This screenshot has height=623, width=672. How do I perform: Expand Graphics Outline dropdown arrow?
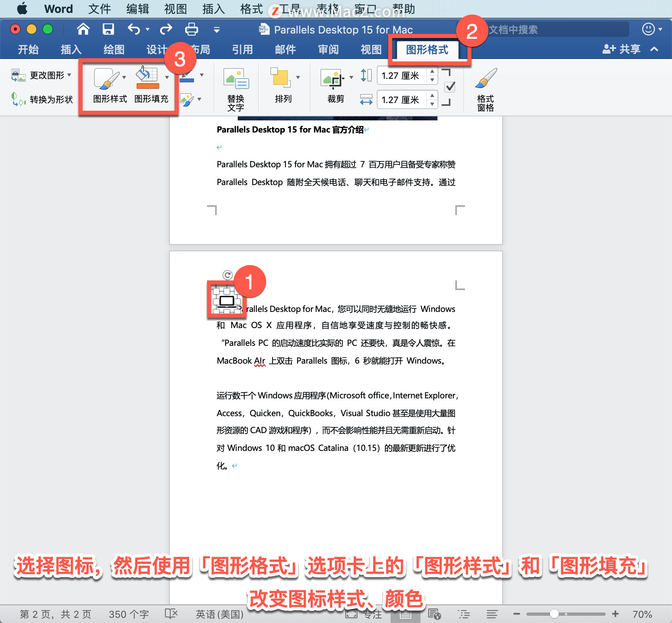point(201,75)
